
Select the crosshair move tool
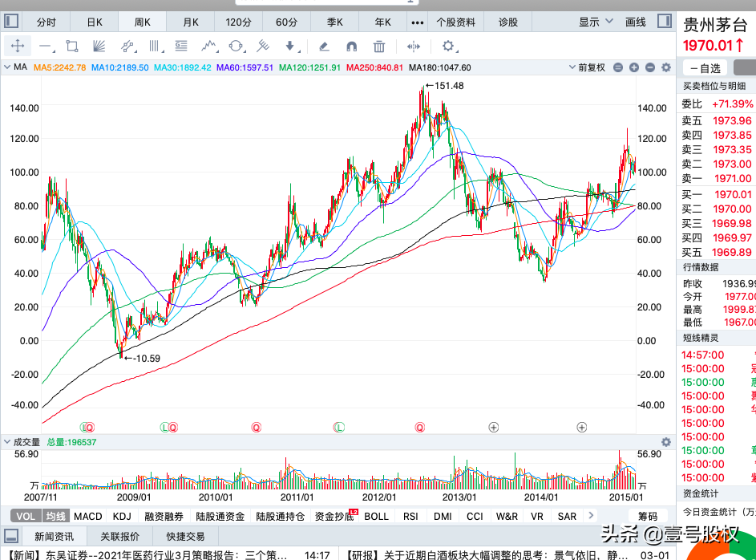tap(17, 46)
